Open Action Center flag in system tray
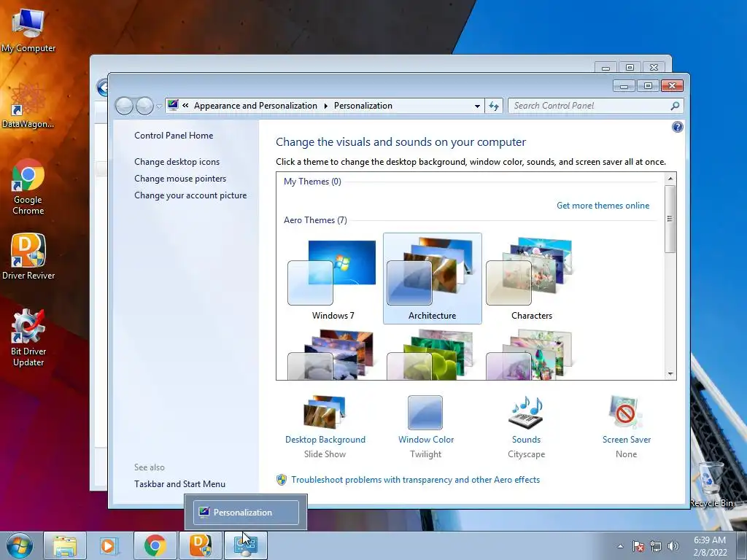 [x=638, y=546]
